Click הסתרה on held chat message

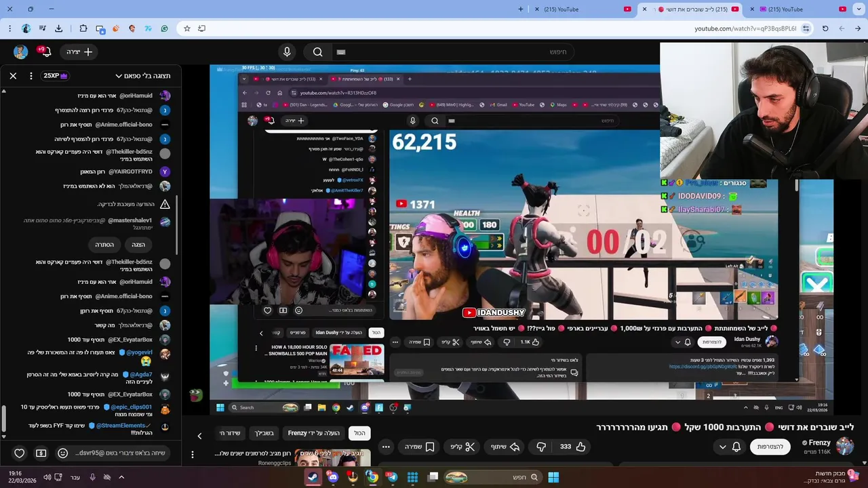[104, 245]
